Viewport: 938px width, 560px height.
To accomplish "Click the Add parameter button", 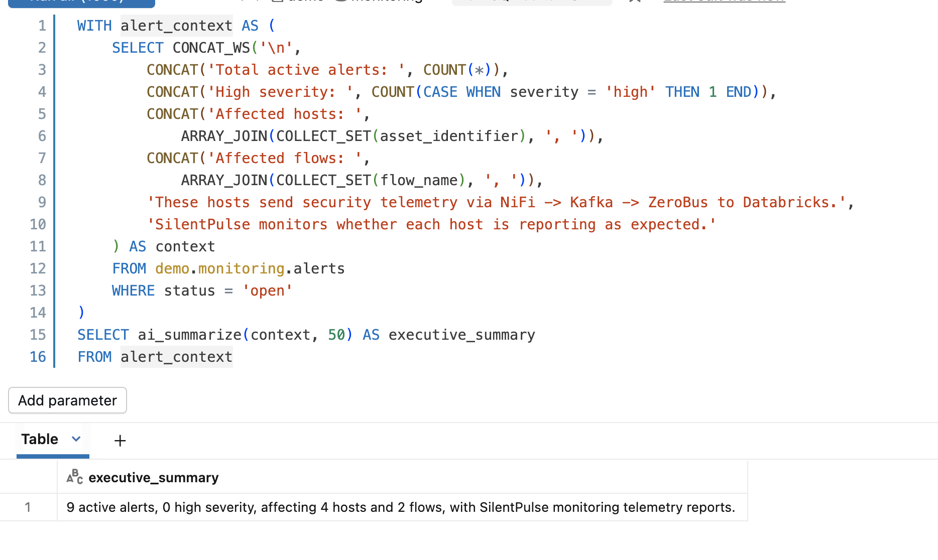I will pos(67,400).
